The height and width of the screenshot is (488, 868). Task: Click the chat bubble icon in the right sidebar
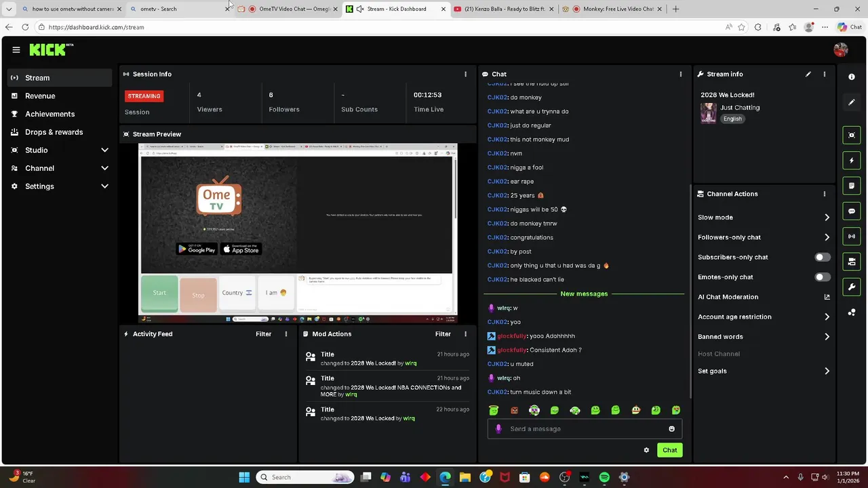point(852,211)
